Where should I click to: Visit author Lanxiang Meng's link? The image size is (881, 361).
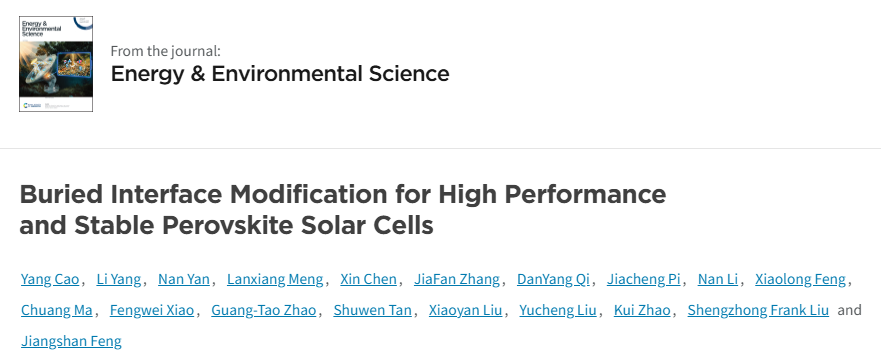[275, 279]
